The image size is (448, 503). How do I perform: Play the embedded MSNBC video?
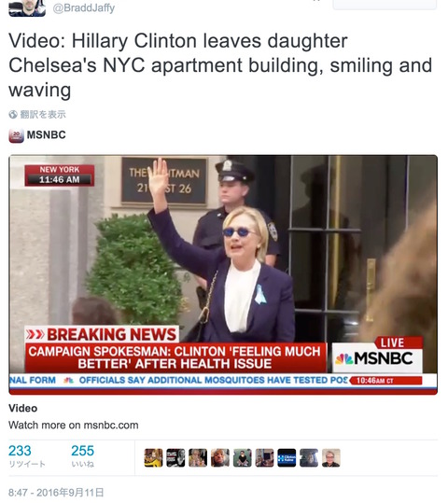[x=223, y=275]
